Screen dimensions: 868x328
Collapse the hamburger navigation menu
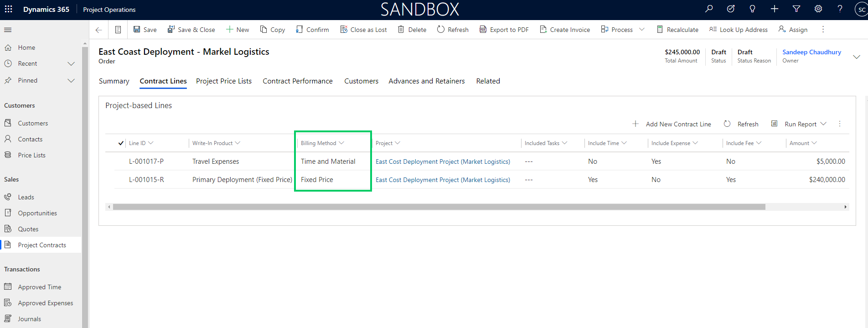point(8,30)
